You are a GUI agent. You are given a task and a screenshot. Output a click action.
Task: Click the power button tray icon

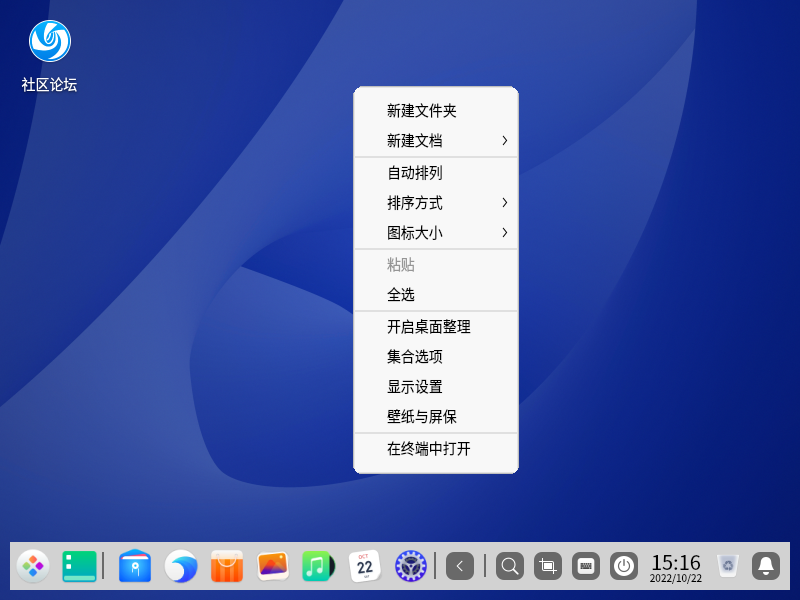click(x=624, y=566)
